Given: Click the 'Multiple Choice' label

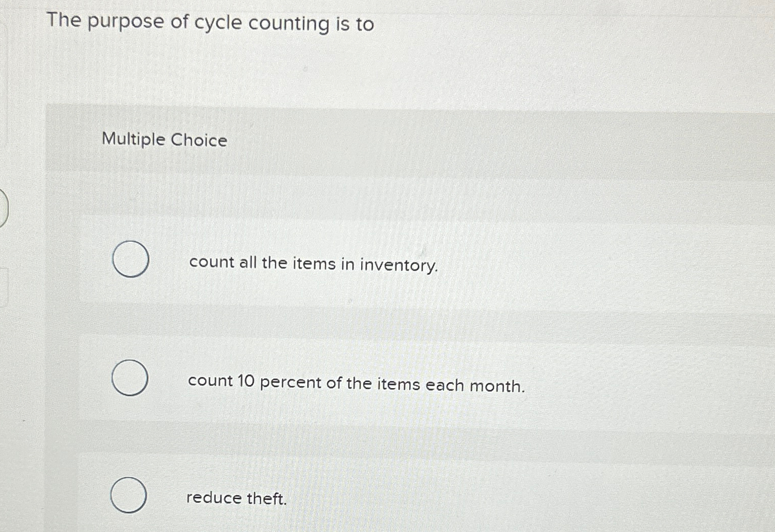Looking at the screenshot, I should 164,140.
